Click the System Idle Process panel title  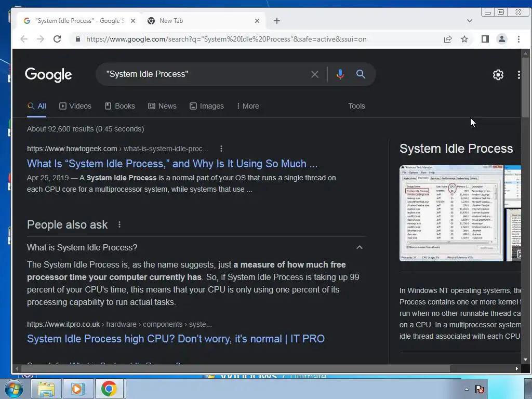456,149
